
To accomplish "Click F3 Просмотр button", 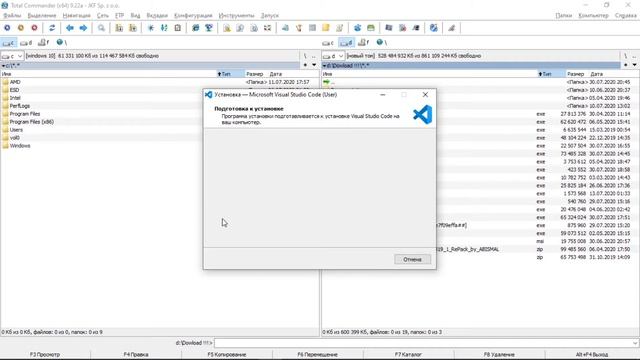I will 45,354.
